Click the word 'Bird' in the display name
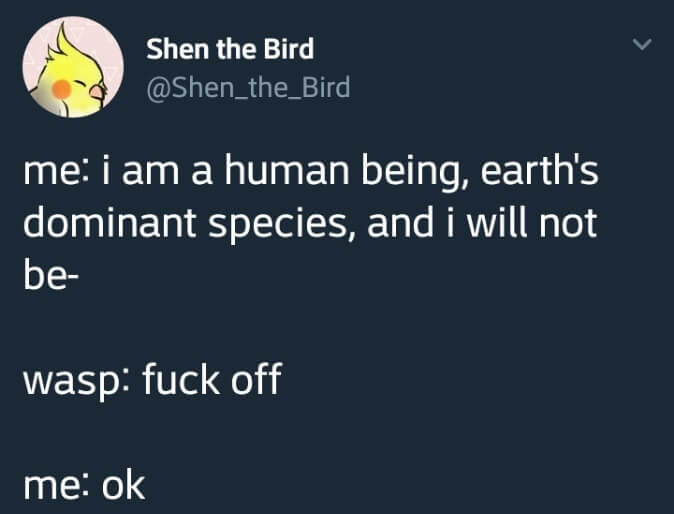 (288, 48)
